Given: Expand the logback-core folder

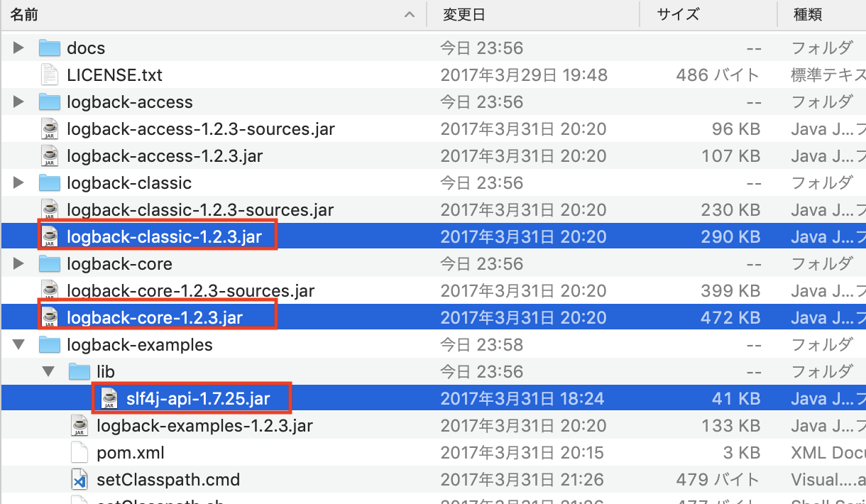Looking at the screenshot, I should [19, 264].
